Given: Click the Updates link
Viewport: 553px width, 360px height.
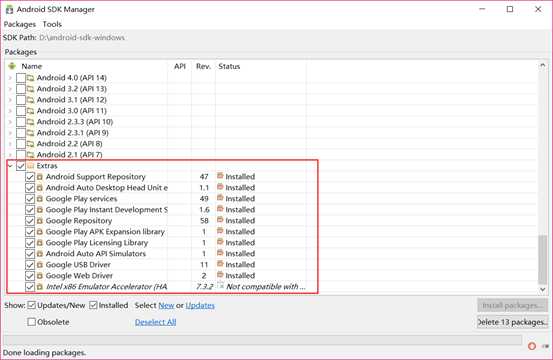Looking at the screenshot, I should [x=200, y=305].
